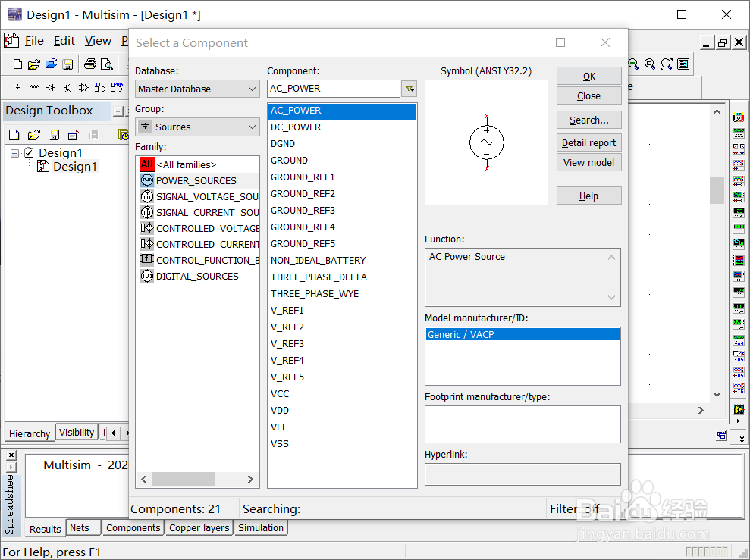Click Open icon in Design Toolbox
Screen dimensions: 750x560
(34, 135)
